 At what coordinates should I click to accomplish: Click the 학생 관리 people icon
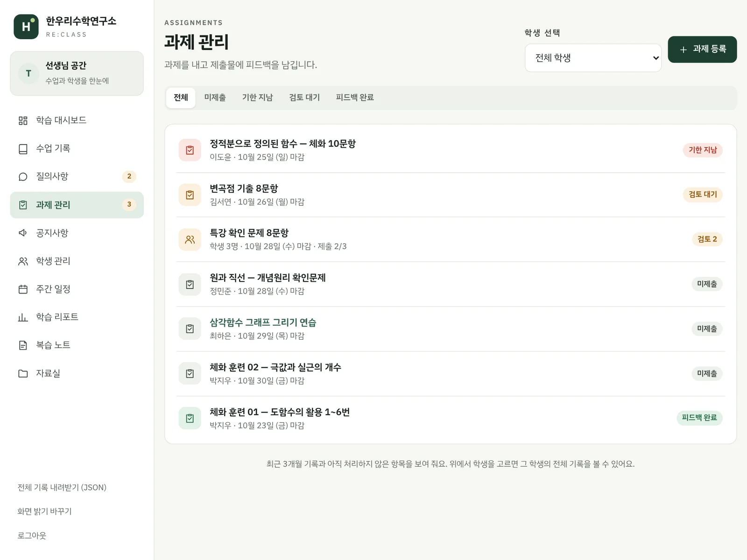[x=23, y=261]
